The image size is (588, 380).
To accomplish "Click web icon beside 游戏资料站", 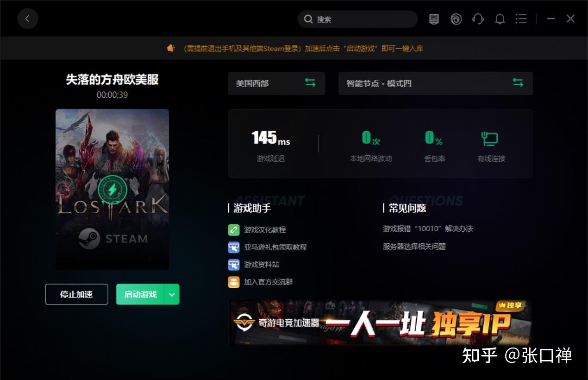I will 234,265.
